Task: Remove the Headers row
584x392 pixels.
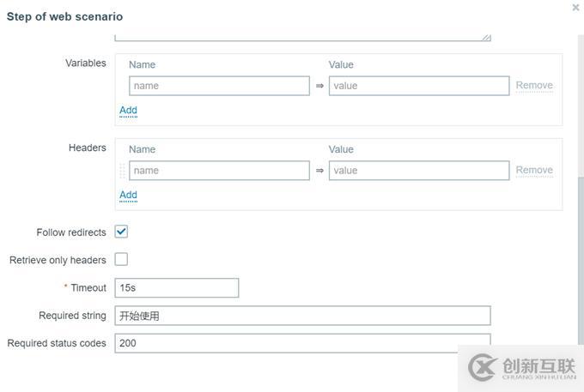Action: point(533,171)
